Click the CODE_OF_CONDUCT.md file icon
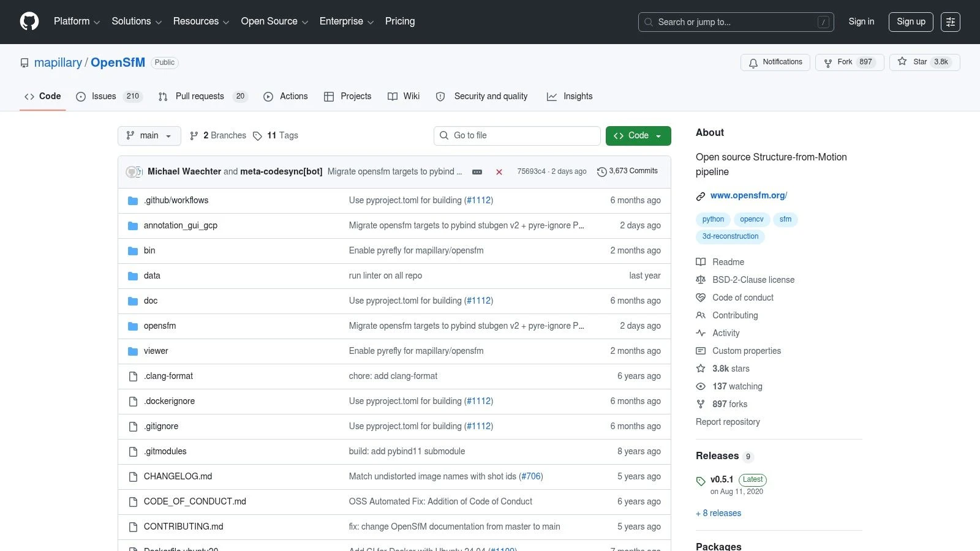The image size is (980, 551). [133, 502]
